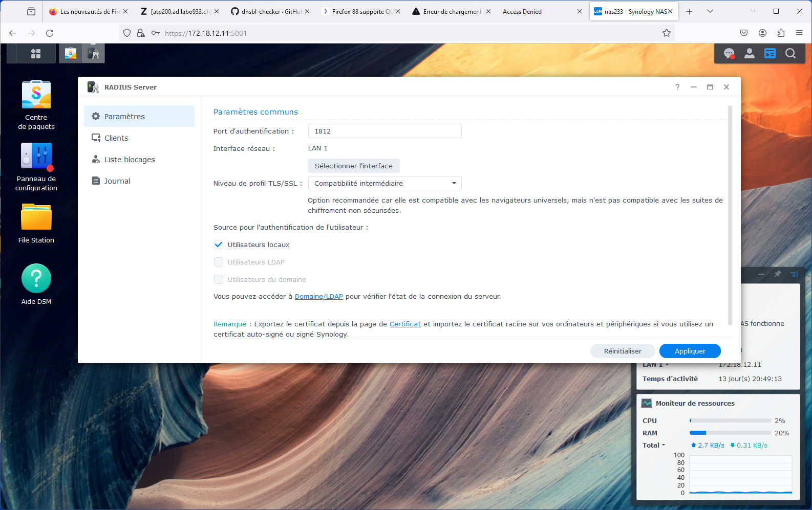Click Moniteur de ressources widget title
Viewport: 812px width, 510px height.
pyautogui.click(x=695, y=403)
